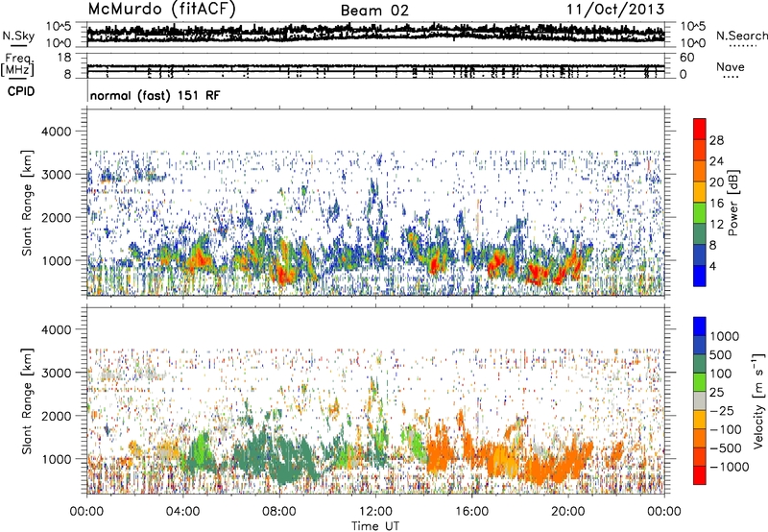The image size is (768, 532).
Task: Select the '18' tick on the frequency axis
Action: coord(64,58)
